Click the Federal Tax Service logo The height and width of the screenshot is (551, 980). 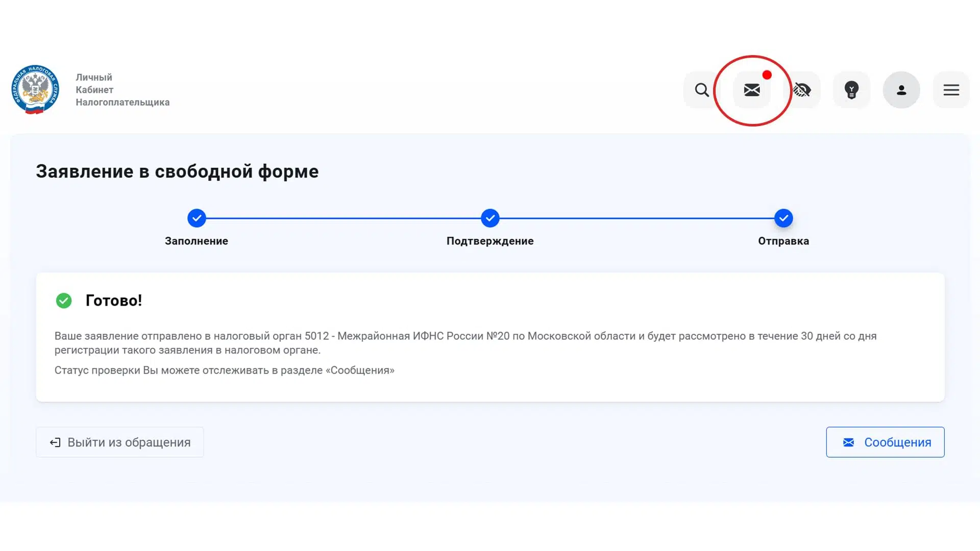coord(35,89)
